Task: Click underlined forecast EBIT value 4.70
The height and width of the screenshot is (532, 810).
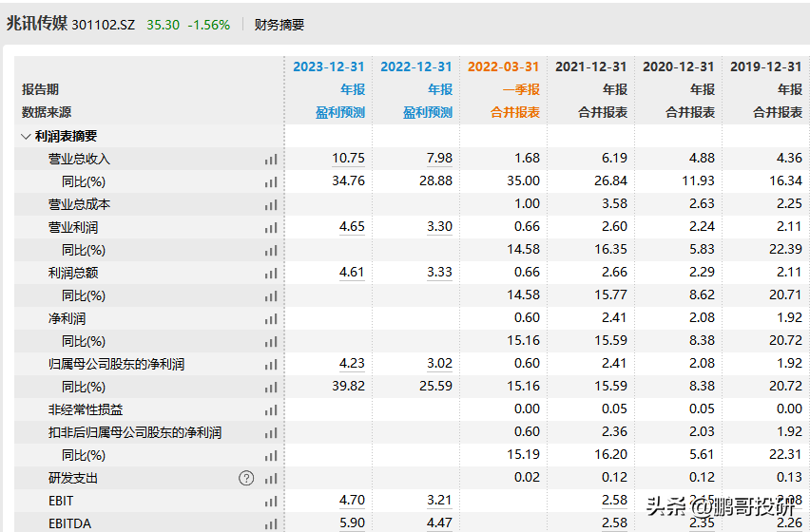Action: click(x=352, y=500)
